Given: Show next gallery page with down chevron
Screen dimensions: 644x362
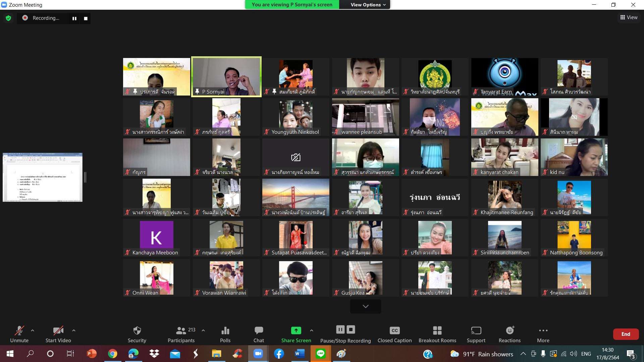Looking at the screenshot, I should pos(365,306).
